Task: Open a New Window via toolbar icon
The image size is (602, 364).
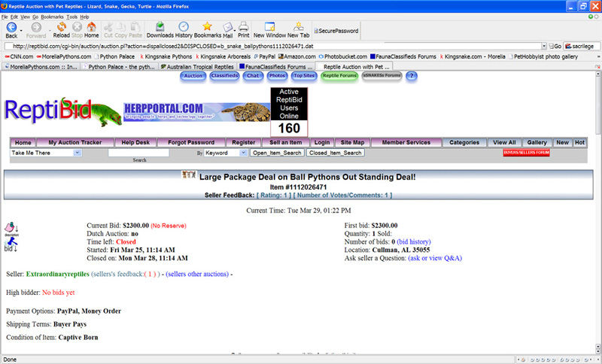Action: pyautogui.click(x=270, y=26)
